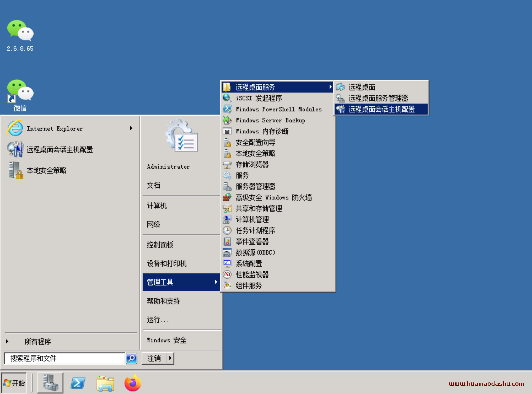This screenshot has width=532, height=394.
Task: Click the 远程桌面 icon in flyout menu
Action: [x=340, y=87]
